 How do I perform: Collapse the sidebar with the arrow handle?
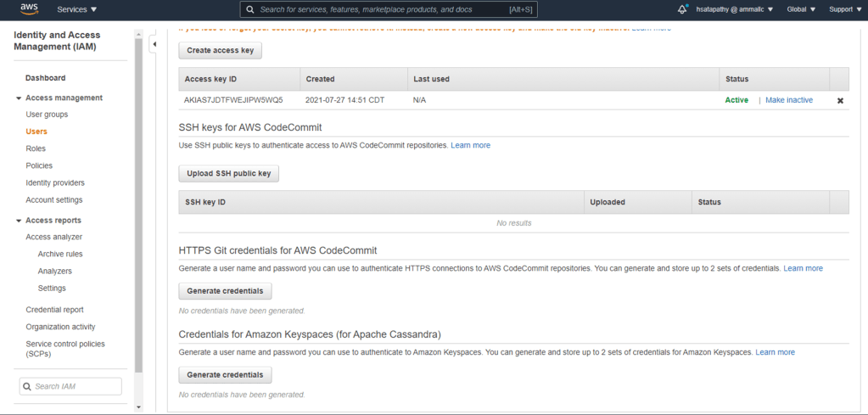(x=154, y=43)
